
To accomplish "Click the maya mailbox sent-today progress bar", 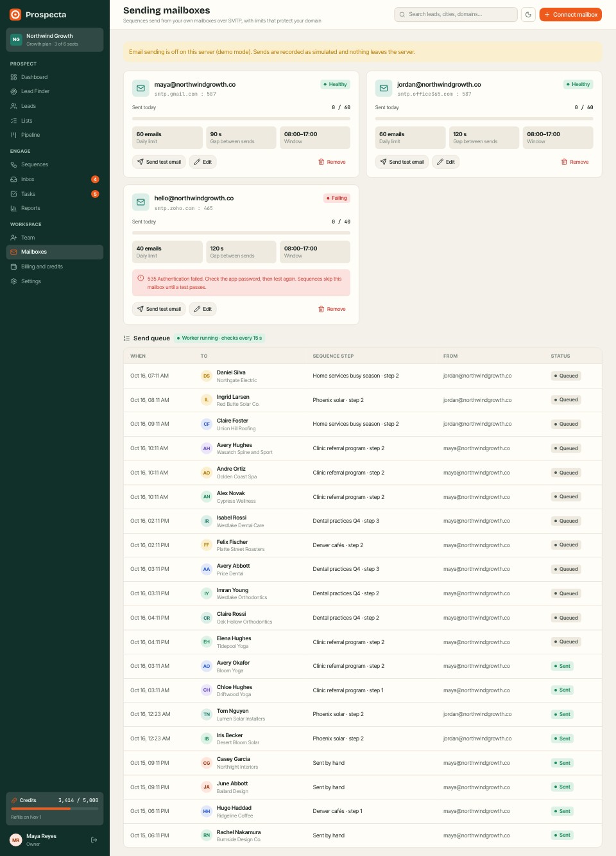I will point(241,118).
